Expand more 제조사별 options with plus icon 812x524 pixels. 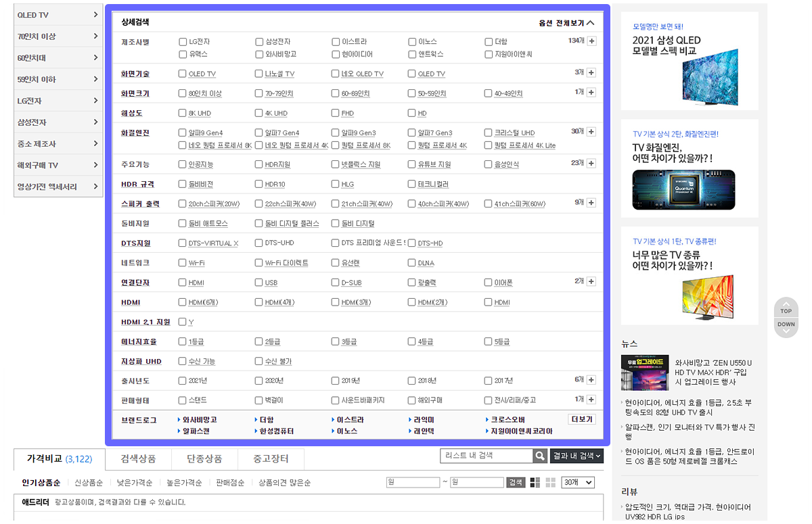591,41
